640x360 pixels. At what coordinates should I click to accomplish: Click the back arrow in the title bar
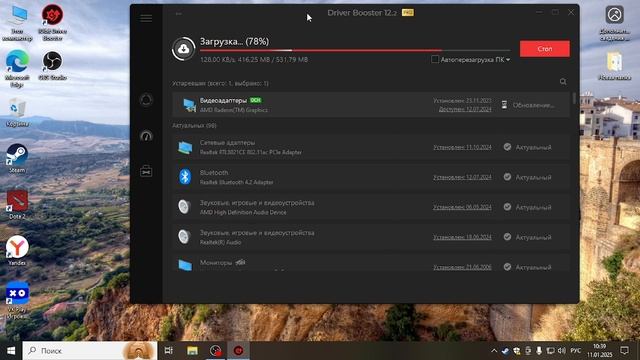(178, 13)
